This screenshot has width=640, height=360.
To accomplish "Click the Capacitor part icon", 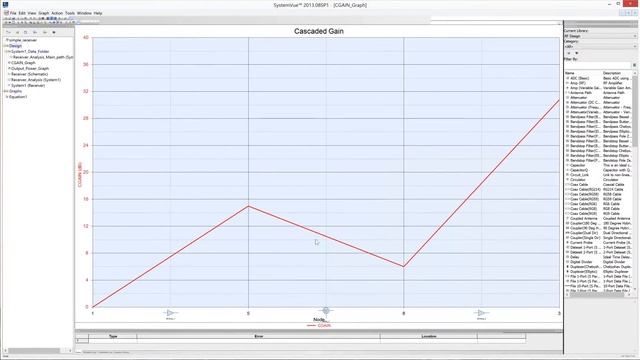I will pos(567,165).
